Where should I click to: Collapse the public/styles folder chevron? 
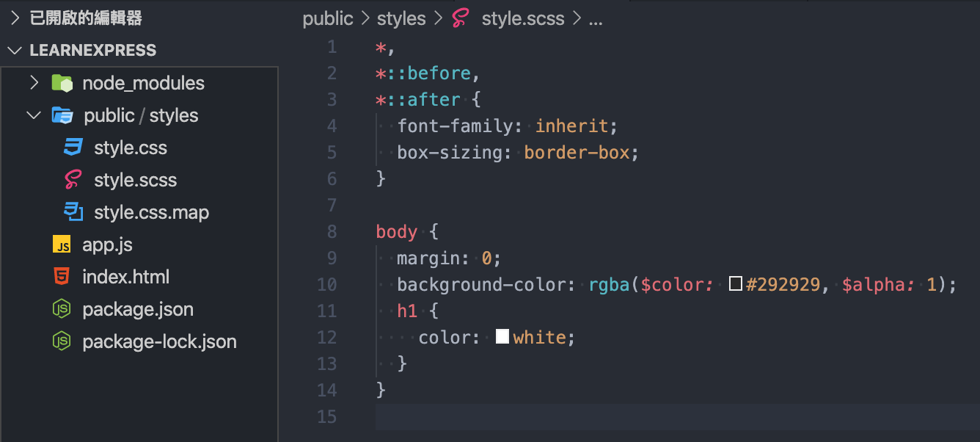click(34, 115)
